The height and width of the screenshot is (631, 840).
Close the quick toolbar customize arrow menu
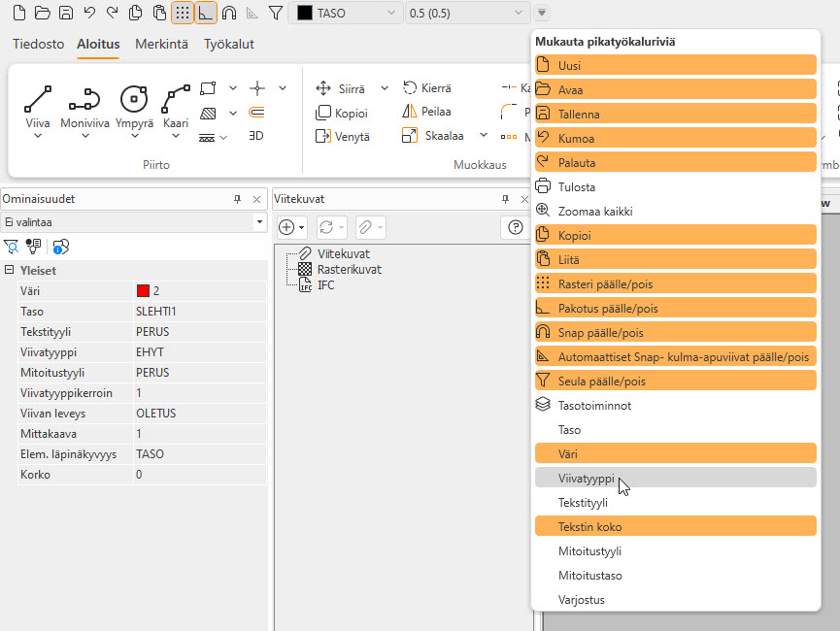pos(542,13)
